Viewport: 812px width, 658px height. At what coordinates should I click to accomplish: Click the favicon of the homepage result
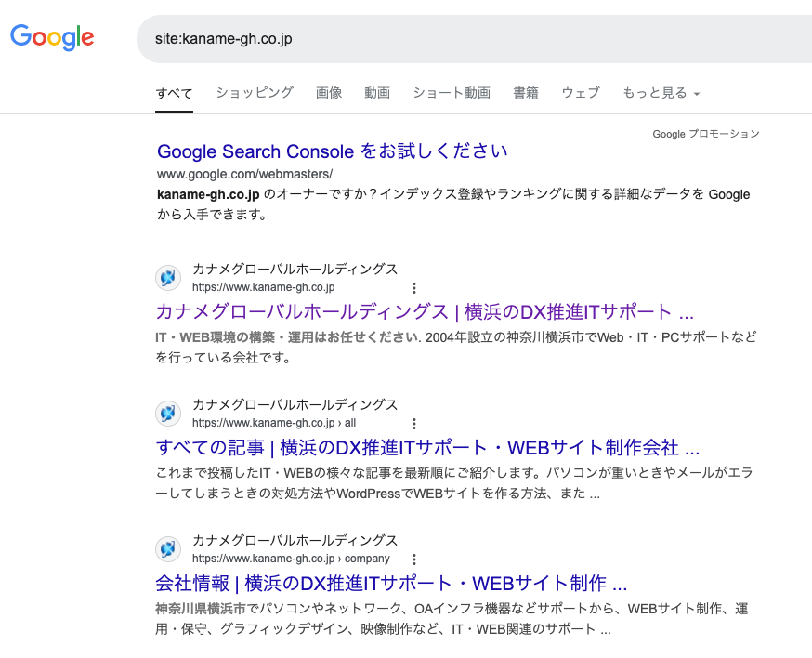pos(168,278)
